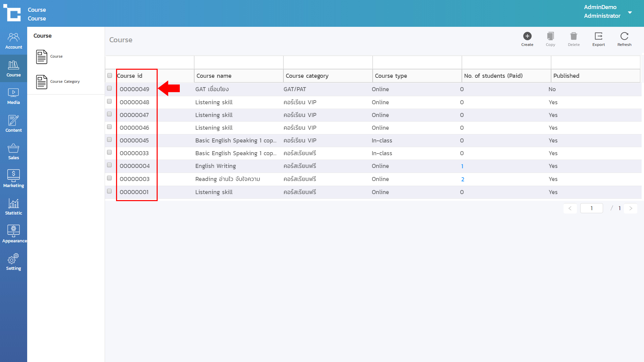Tick the select-all checkbox in header

[x=110, y=76]
